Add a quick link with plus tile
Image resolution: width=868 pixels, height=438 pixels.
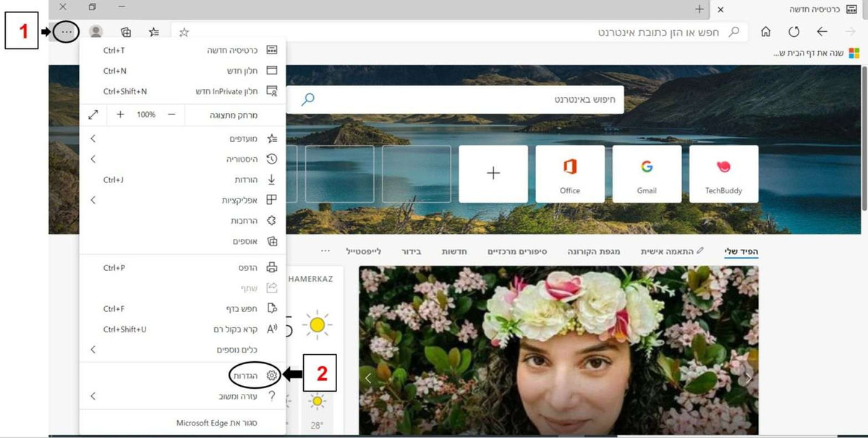493,174
